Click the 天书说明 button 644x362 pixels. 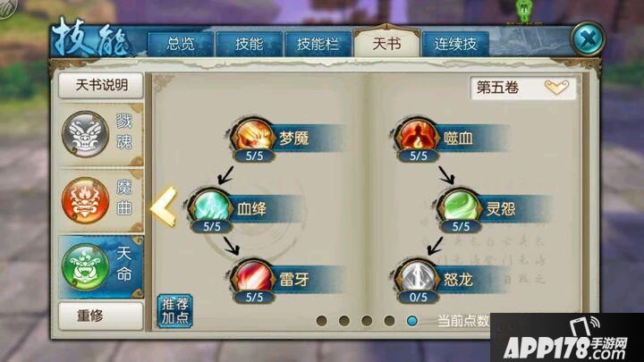point(101,86)
